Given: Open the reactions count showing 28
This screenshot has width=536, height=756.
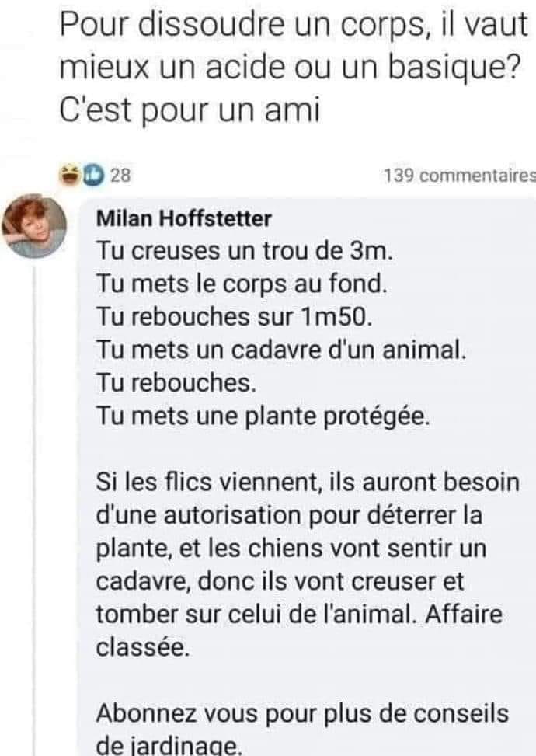Looking at the screenshot, I should click(x=120, y=176).
